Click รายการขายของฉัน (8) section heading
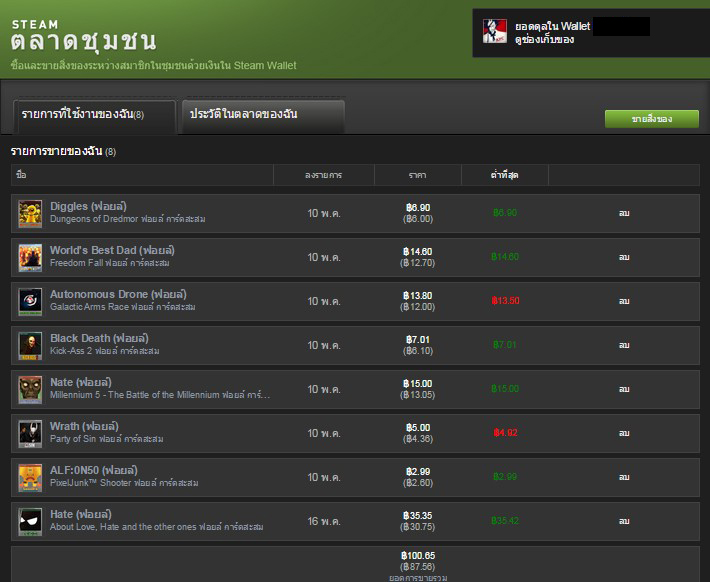This screenshot has width=710, height=582. 63,151
